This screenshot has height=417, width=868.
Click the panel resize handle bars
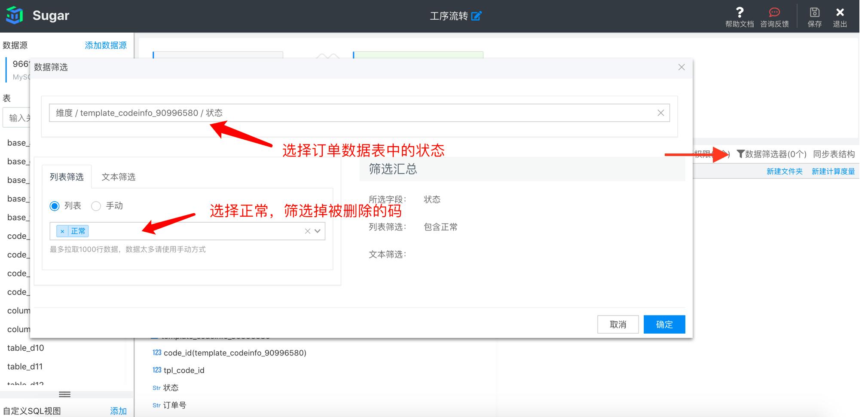click(x=65, y=394)
